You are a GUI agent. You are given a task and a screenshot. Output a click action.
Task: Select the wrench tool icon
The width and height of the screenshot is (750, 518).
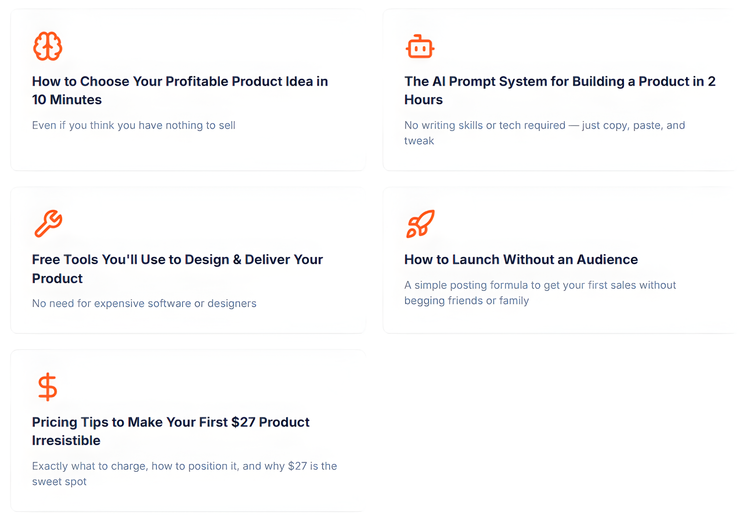[47, 224]
